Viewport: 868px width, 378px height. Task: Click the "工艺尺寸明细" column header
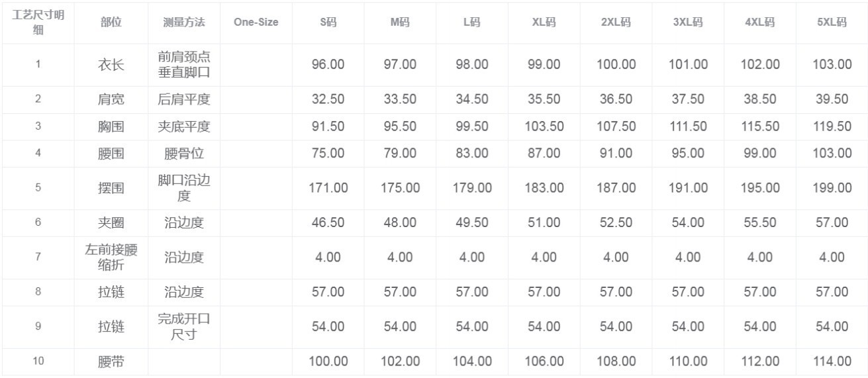pos(38,23)
